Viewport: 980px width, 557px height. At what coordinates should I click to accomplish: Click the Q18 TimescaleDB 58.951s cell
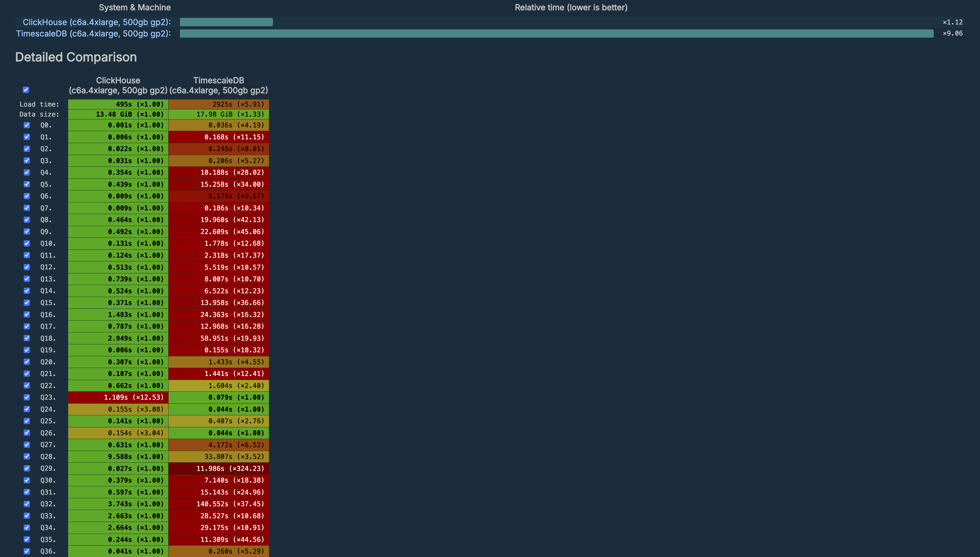point(218,338)
